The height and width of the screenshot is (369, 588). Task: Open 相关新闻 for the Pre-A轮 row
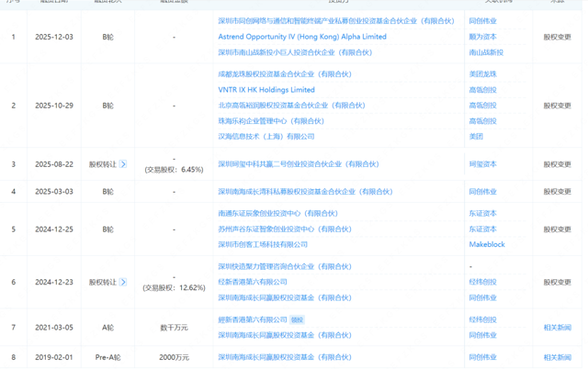[557, 357]
